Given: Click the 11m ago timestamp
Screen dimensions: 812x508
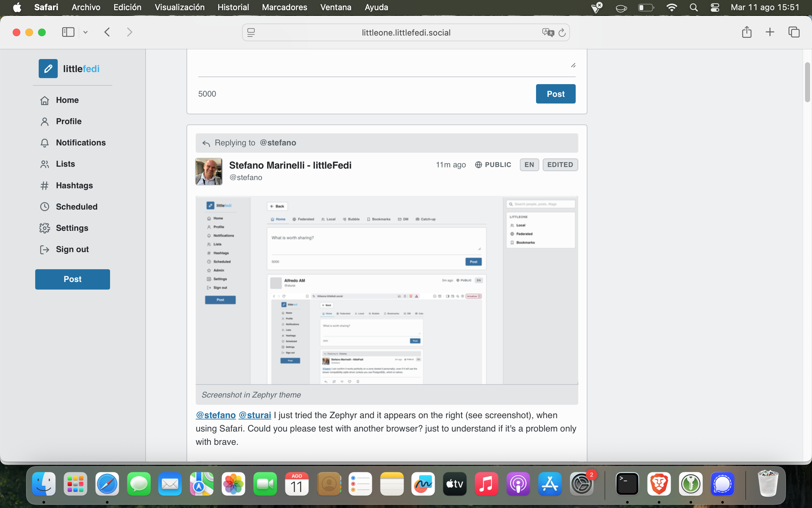Looking at the screenshot, I should (451, 165).
